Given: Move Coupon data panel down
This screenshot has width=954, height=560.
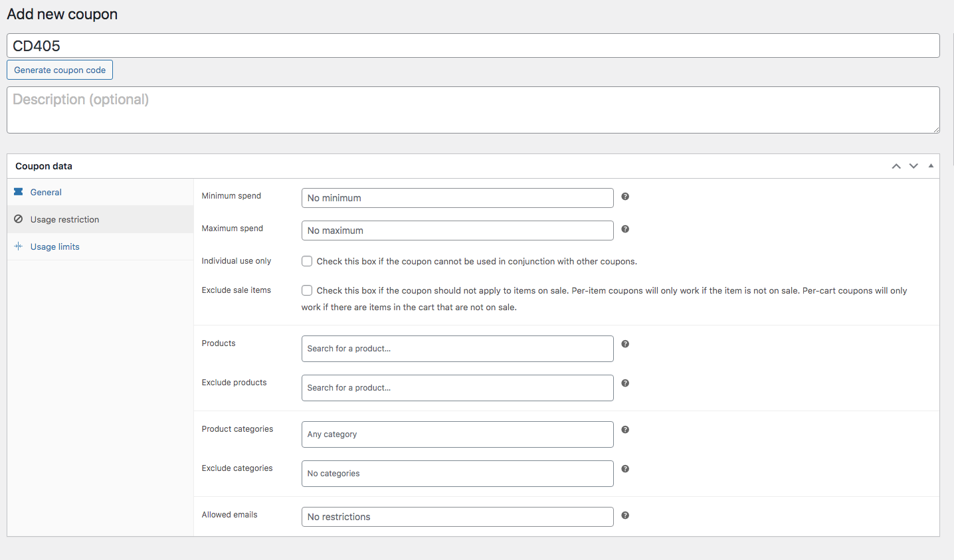Looking at the screenshot, I should pyautogui.click(x=913, y=166).
